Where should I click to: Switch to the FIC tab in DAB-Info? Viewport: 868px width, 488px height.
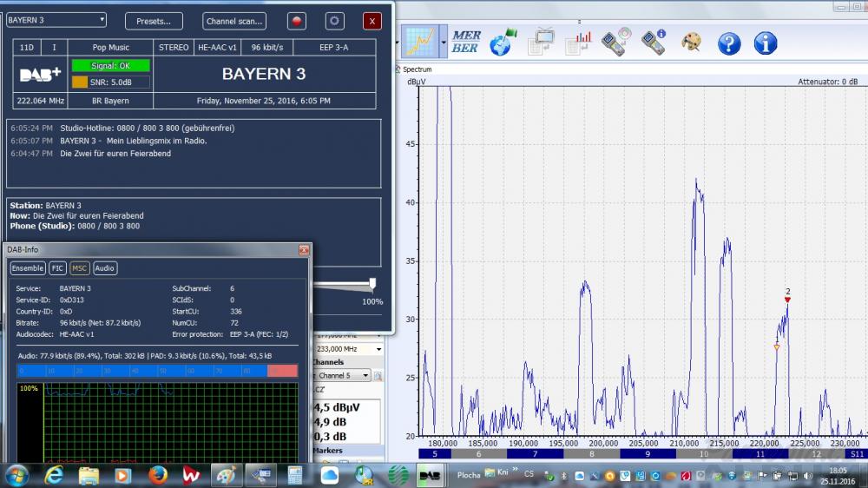tap(57, 268)
